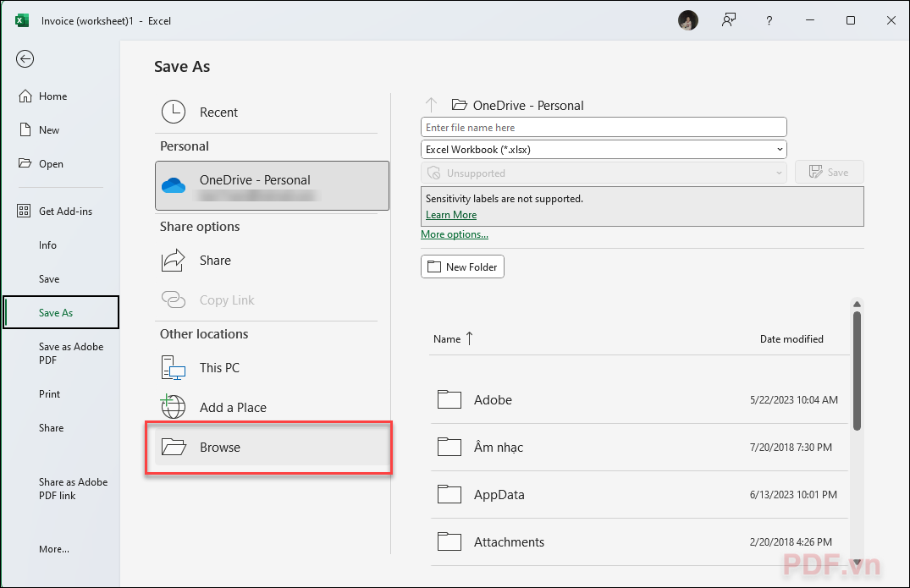This screenshot has height=588, width=910.
Task: Open the AppData folder
Action: [638, 495]
